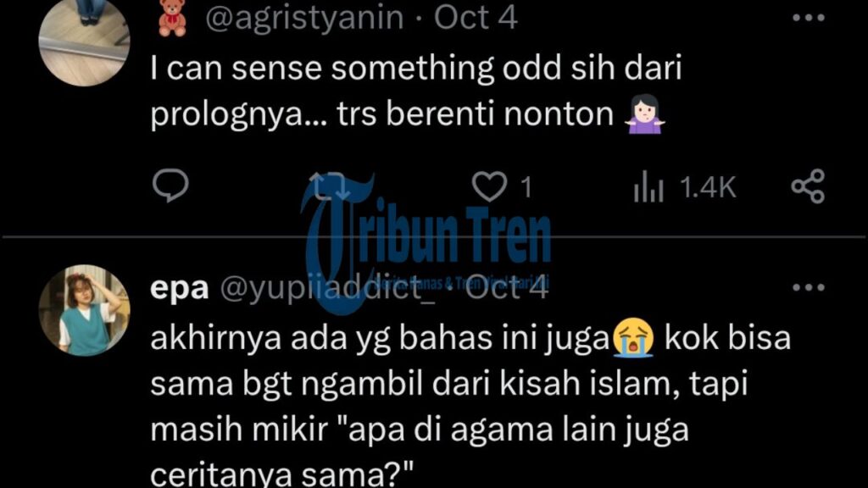Viewport: 868px width, 488px height.
Task: Click the crying face emoji in epa's tweet
Action: point(633,338)
